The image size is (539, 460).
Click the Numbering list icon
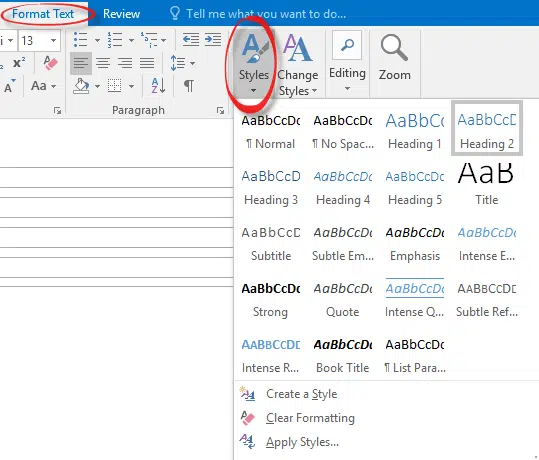[115, 40]
